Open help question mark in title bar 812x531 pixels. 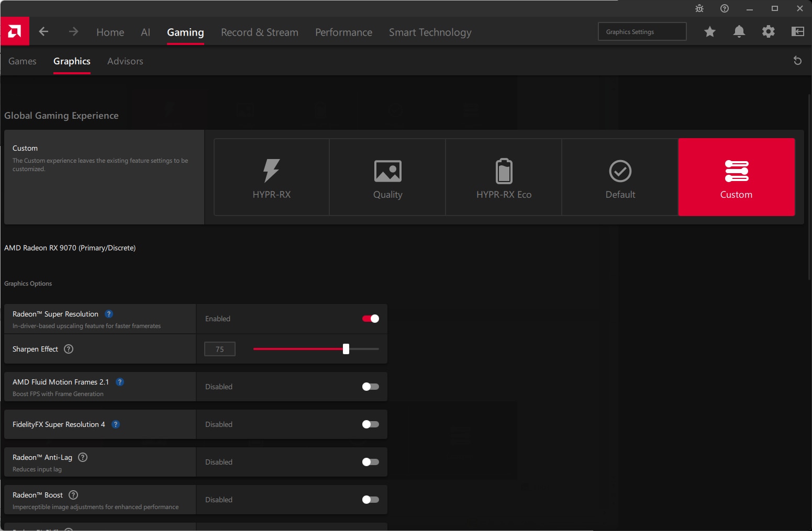[x=725, y=8]
